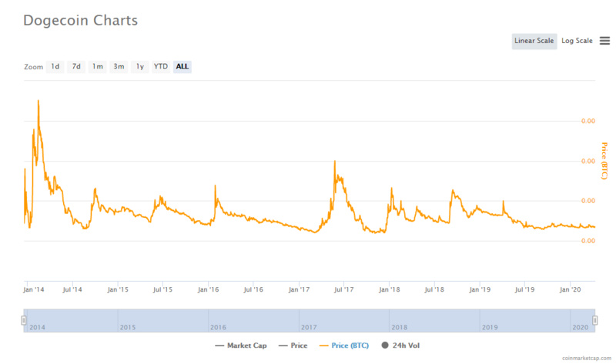Click the Jan '20 axis label
Image resolution: width=616 pixels, height=364 pixels.
pyautogui.click(x=570, y=290)
